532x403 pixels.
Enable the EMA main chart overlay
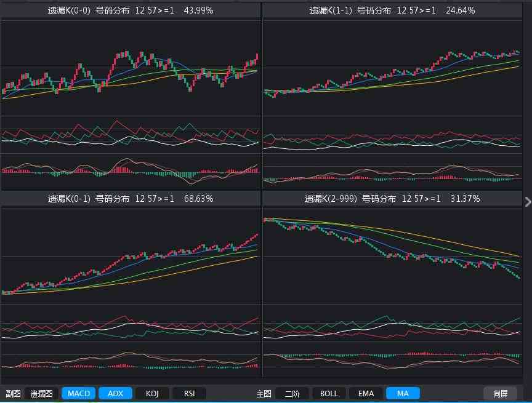tap(366, 394)
